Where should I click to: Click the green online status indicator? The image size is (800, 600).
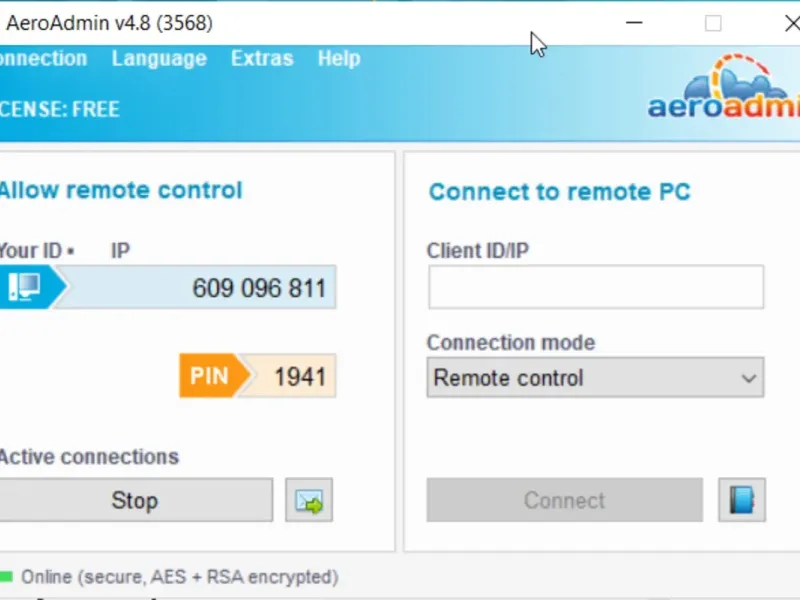[x=6, y=577]
